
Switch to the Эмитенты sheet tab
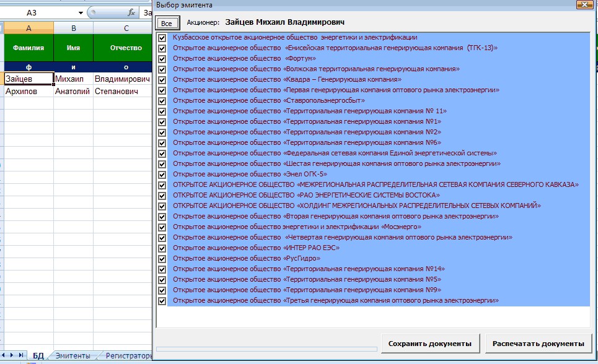click(x=73, y=355)
